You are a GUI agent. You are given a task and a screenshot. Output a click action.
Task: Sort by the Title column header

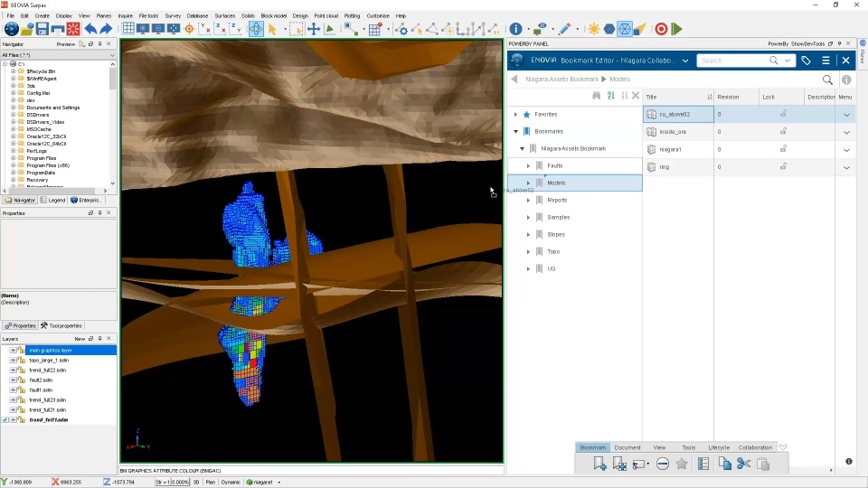click(x=678, y=97)
